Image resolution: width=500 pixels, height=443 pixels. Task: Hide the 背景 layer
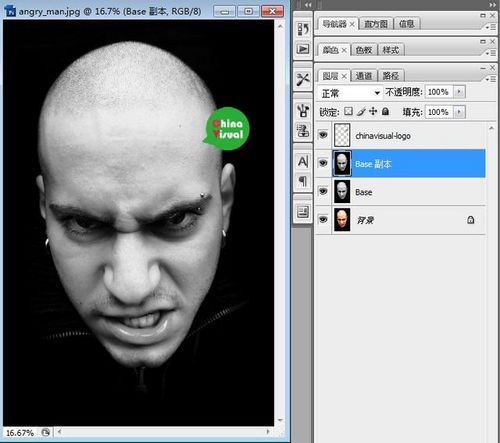point(323,219)
